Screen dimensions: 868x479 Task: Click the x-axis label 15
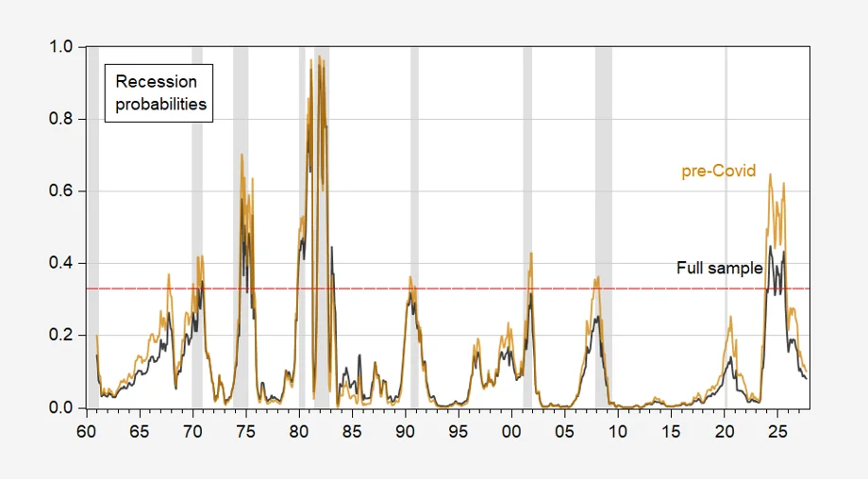671,432
